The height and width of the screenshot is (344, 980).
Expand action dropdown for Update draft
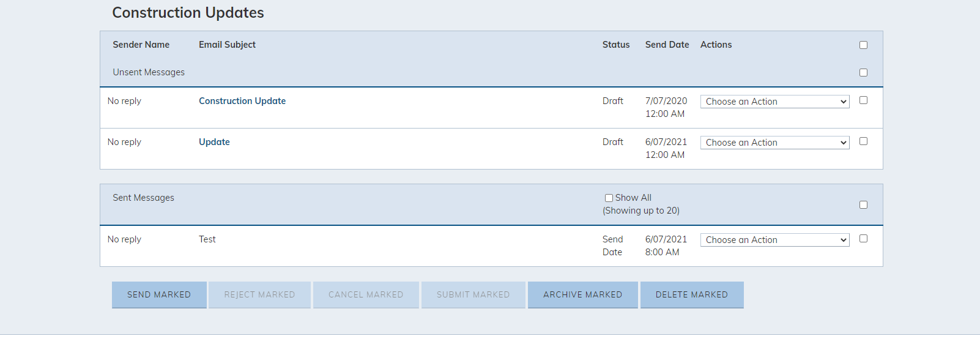click(774, 143)
